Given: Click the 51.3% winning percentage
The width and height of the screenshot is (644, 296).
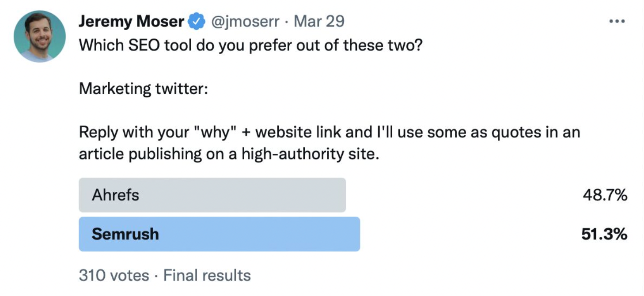Looking at the screenshot, I should [x=604, y=234].
